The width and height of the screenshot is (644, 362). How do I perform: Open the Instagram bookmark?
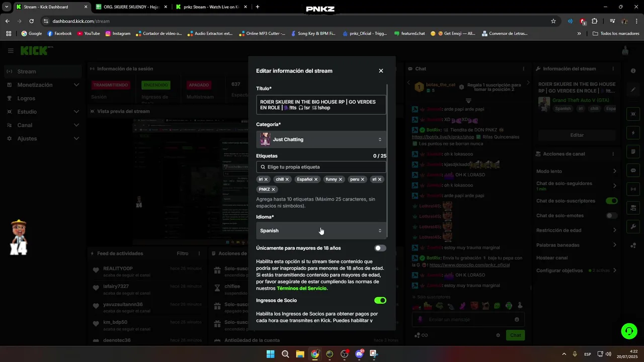click(x=118, y=34)
